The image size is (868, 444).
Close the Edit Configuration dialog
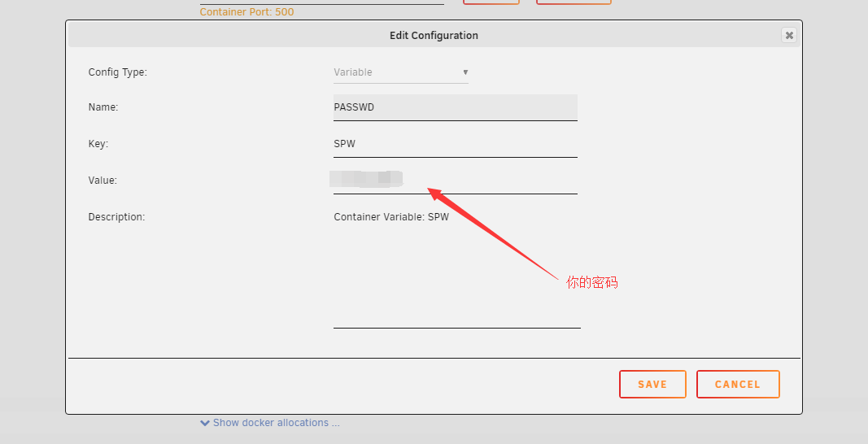[x=789, y=36]
